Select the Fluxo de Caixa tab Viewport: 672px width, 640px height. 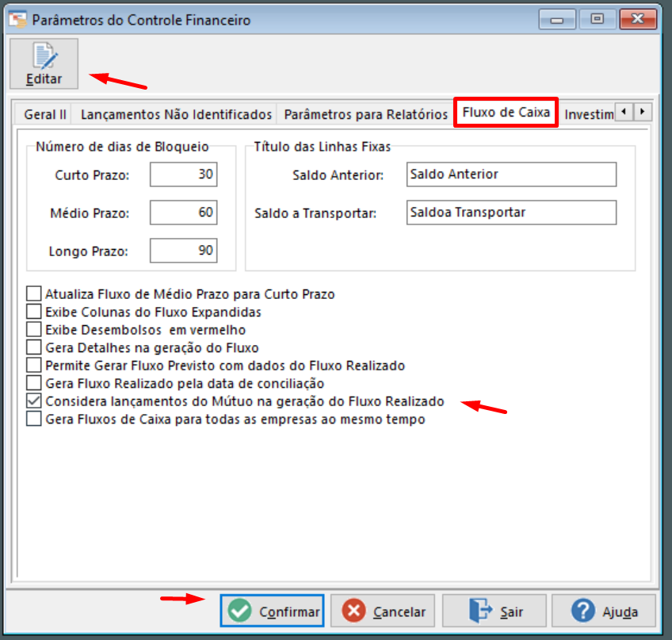[x=506, y=113]
